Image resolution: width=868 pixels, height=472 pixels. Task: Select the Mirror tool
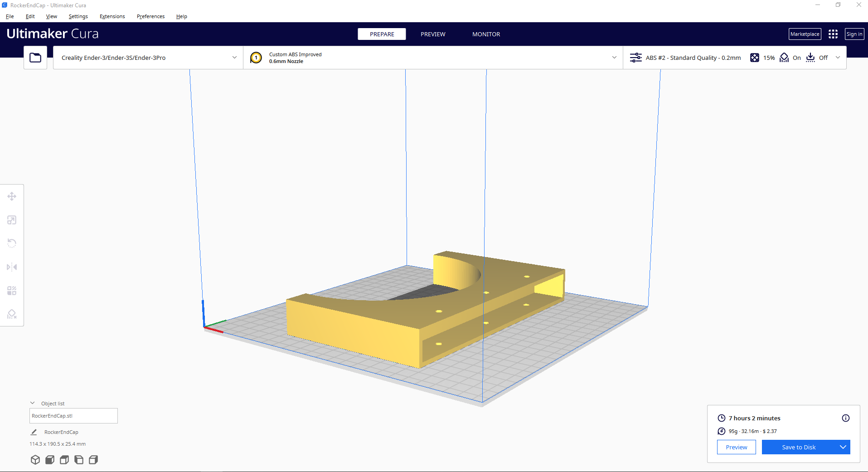point(12,267)
